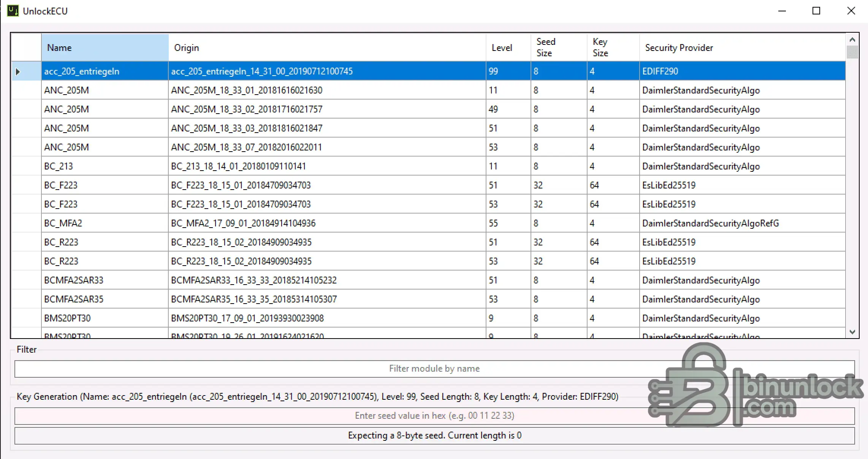Screen dimensions: 868x459
Task: Select origin cell BC_213_18_14_01_20180109110141
Action: pos(327,166)
